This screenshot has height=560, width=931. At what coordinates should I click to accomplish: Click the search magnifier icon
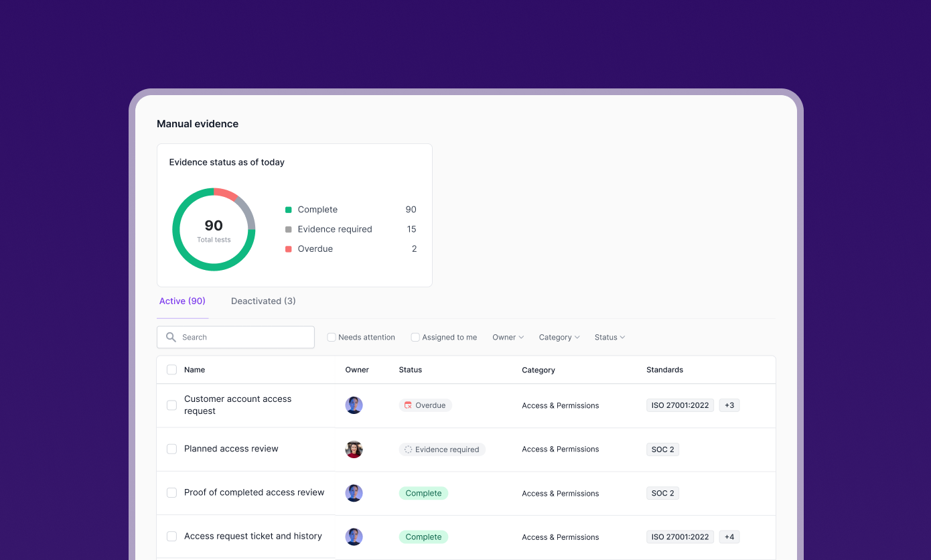171,337
